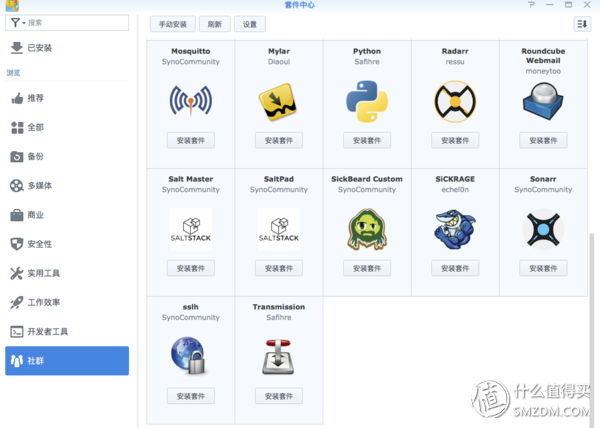This screenshot has width=600, height=428.
Task: Click the Radarr package icon
Action: click(x=454, y=101)
